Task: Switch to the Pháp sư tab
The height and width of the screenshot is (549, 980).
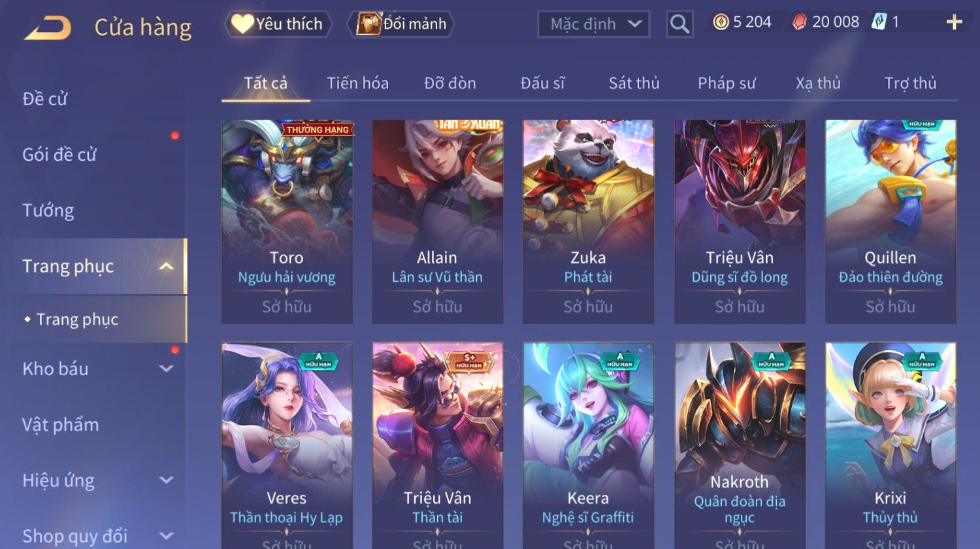Action: [727, 83]
